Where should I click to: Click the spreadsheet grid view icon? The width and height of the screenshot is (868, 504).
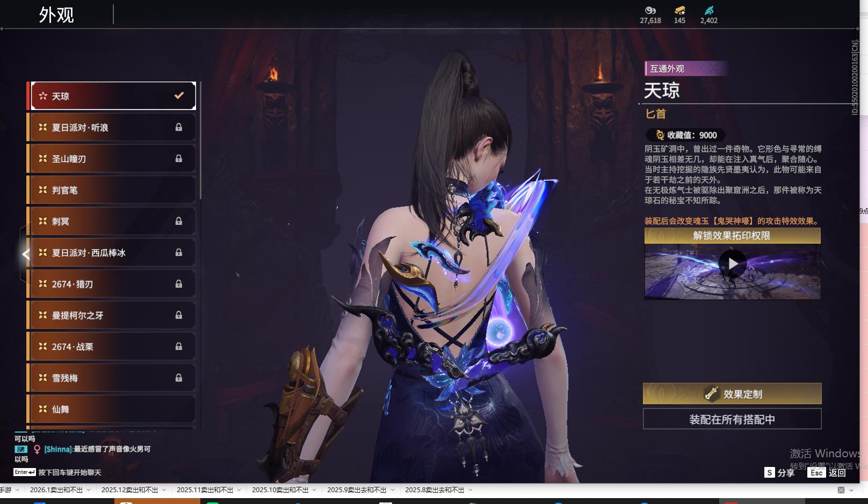841,490
